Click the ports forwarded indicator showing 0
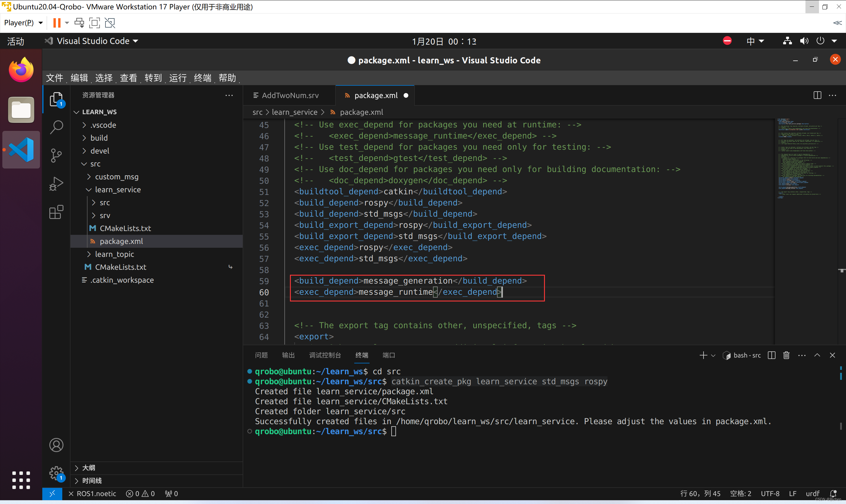 point(172,493)
